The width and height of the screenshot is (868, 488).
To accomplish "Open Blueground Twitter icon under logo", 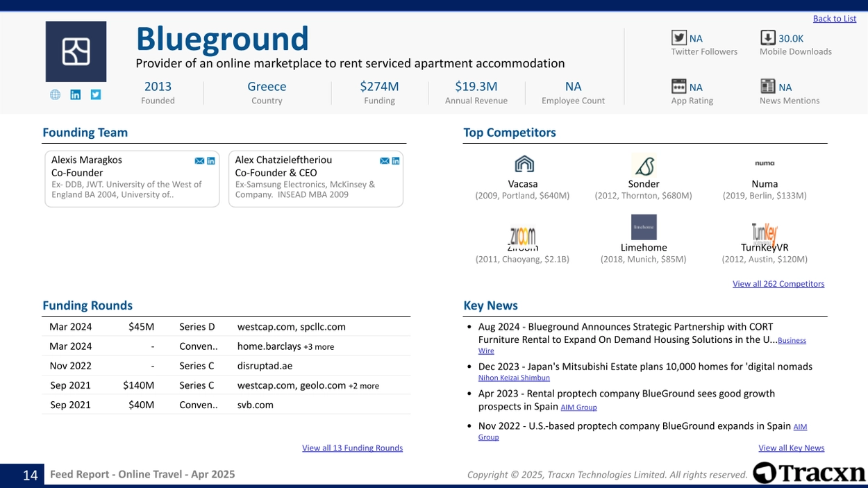I will [x=96, y=95].
